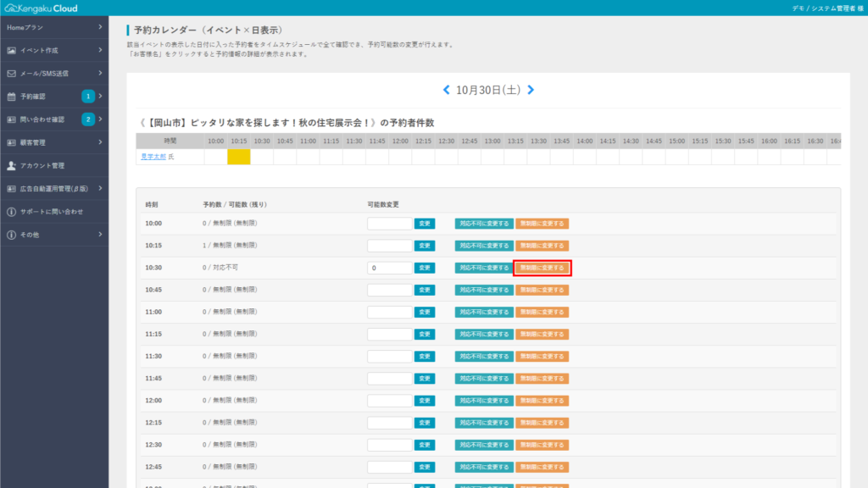
Task: Click 対応不可に変更する for the 10:15 row
Action: click(x=484, y=246)
